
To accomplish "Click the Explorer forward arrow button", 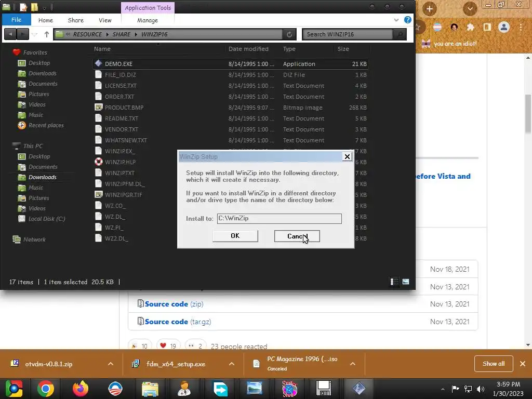I will [23, 34].
